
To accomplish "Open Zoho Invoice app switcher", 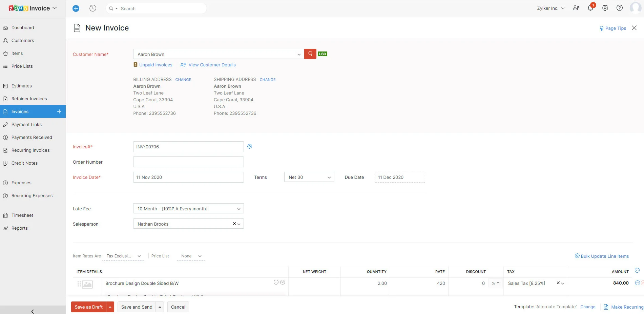I will tap(33, 8).
